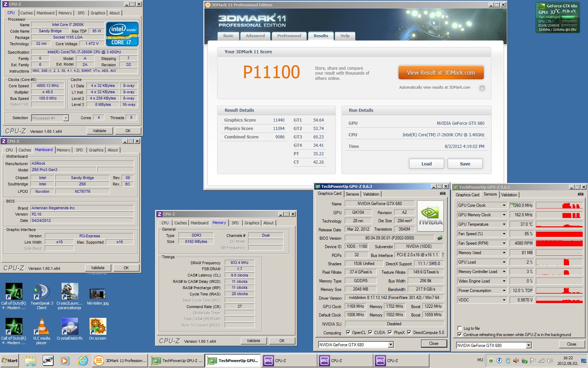Image resolution: width=588 pixels, height=368 pixels.
Task: Click the NVIDIA logo in GPU-Z
Action: point(430,216)
